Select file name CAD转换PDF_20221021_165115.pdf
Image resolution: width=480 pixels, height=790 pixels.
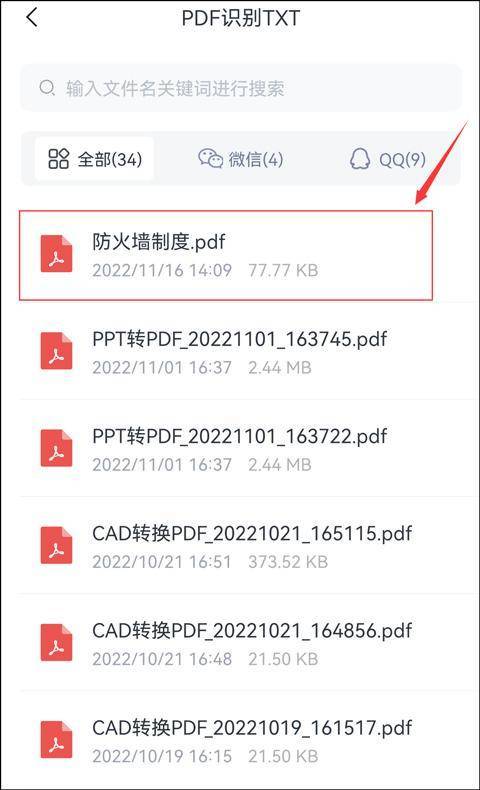point(252,533)
